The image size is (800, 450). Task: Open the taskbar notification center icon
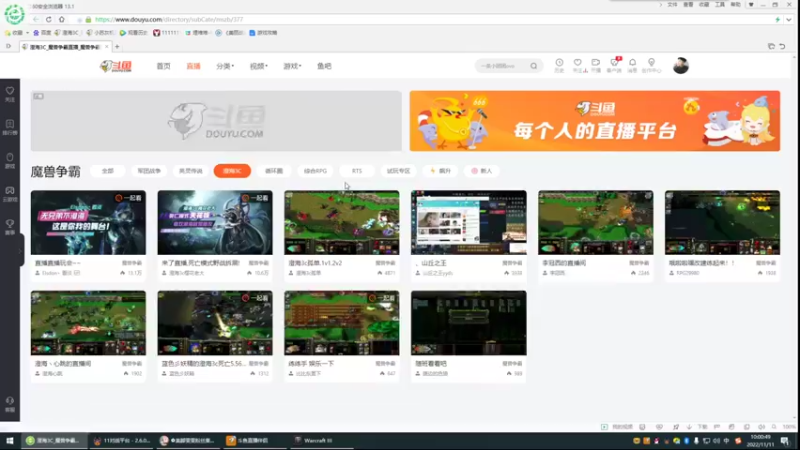(786, 440)
